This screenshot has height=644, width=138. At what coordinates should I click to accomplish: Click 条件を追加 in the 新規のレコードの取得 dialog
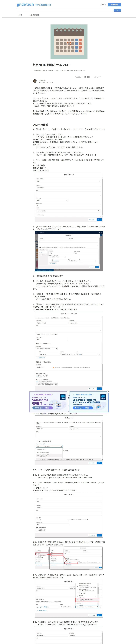pyautogui.click(x=41, y=358)
